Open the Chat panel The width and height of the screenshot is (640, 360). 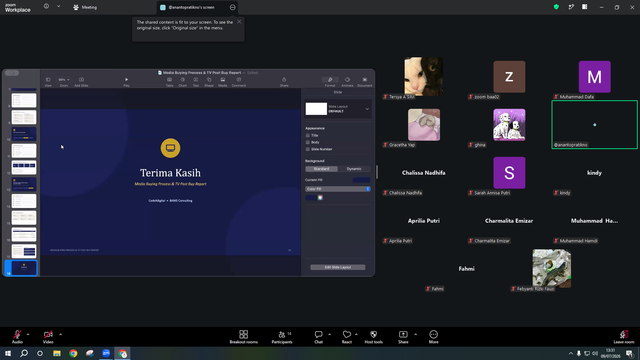tap(318, 337)
